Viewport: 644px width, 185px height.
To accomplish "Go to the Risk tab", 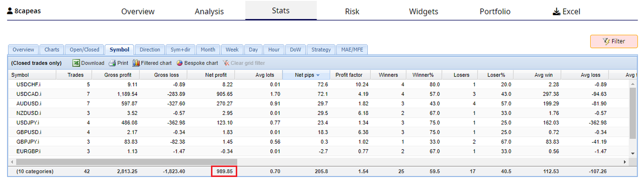I will [352, 11].
